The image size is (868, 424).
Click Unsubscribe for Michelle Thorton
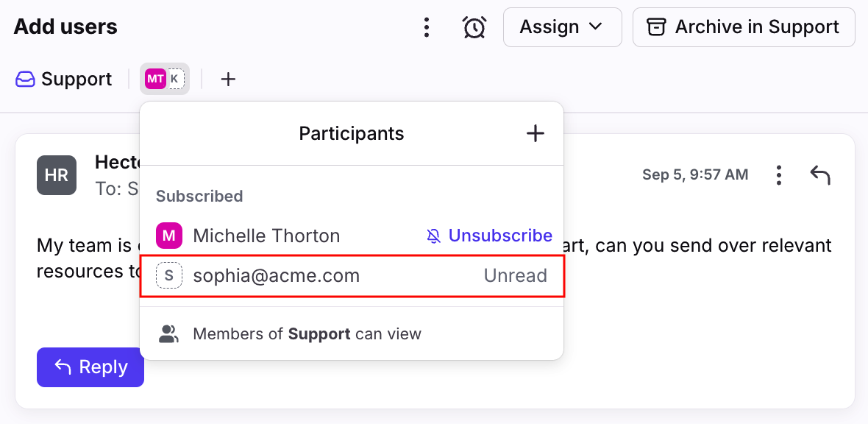point(500,236)
